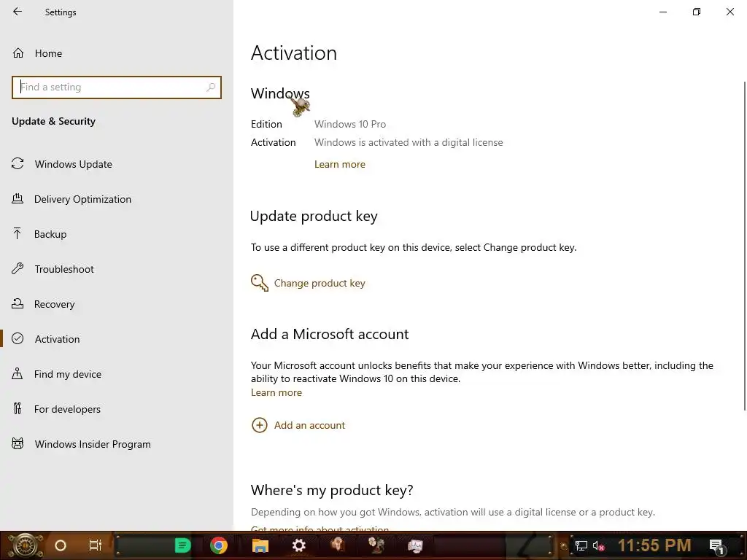747x560 pixels.
Task: Select Activation sidebar item
Action: (57, 339)
